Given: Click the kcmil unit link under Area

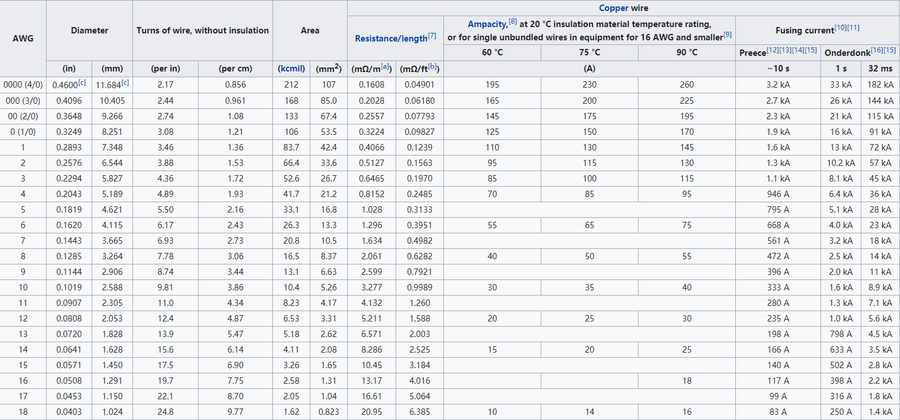Looking at the screenshot, I should pos(291,69).
